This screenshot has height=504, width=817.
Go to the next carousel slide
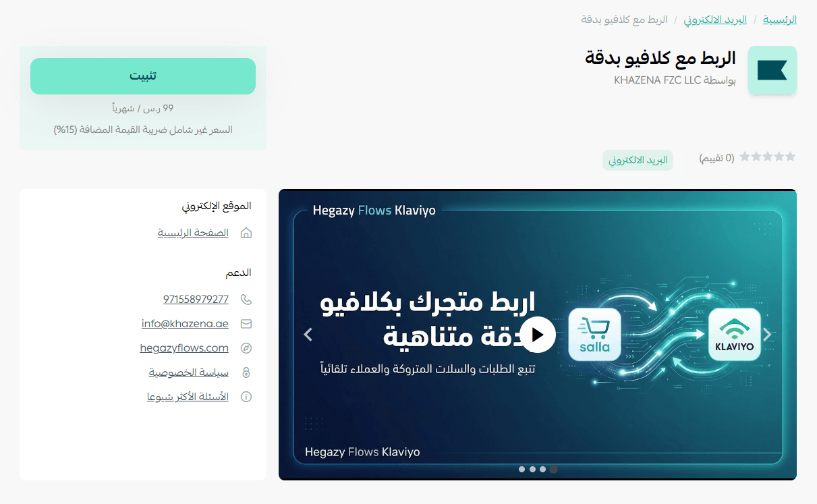766,335
